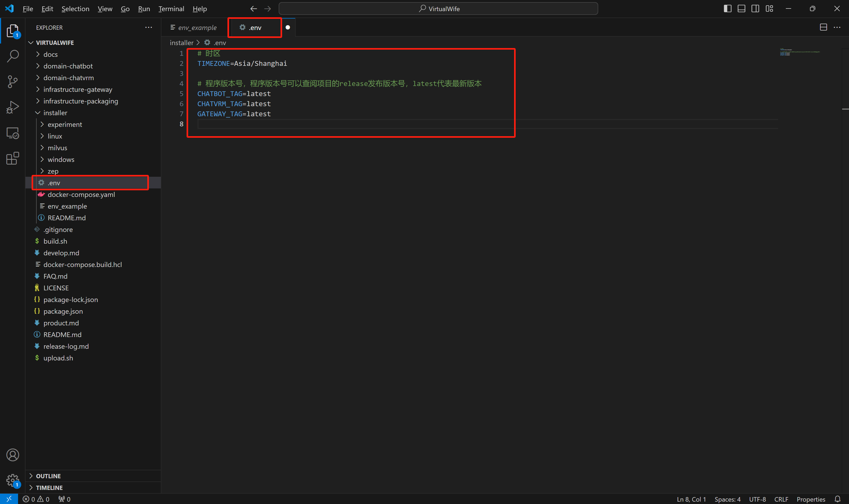Toggle secondary side bar layout icon
Image resolution: width=849 pixels, height=504 pixels.
pyautogui.click(x=755, y=8)
